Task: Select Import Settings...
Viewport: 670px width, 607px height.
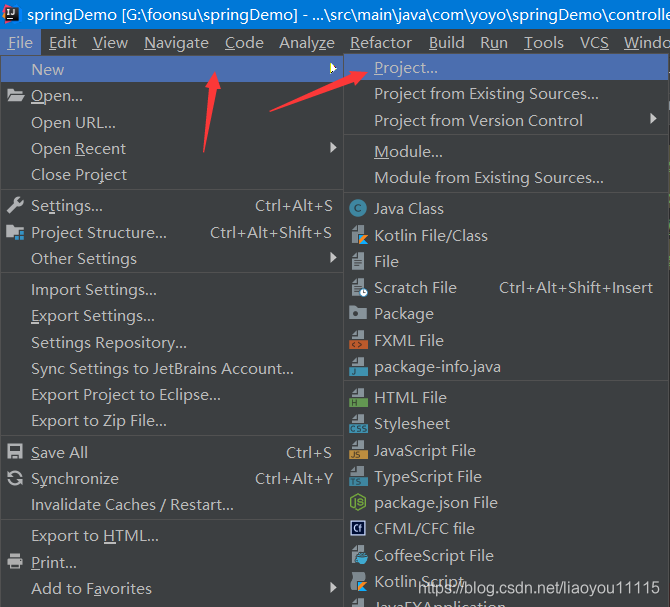Action: pos(172,290)
